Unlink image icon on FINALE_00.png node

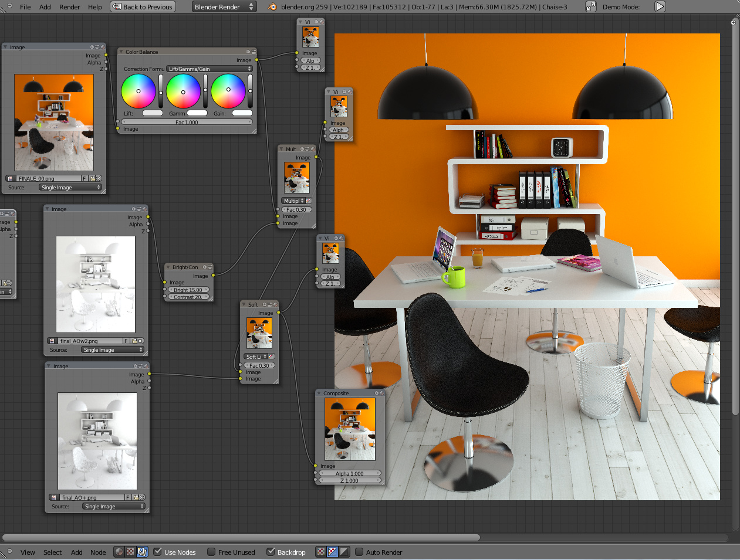pyautogui.click(x=99, y=178)
